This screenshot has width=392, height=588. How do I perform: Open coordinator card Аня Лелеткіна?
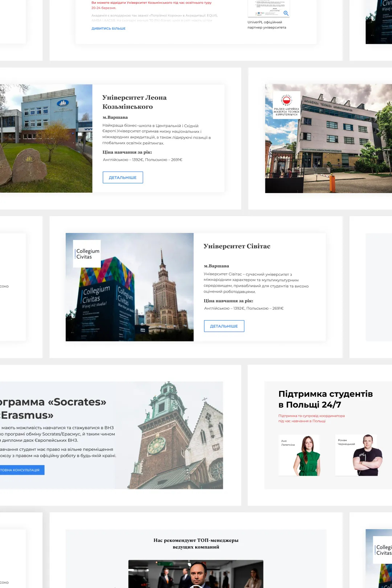click(x=299, y=455)
